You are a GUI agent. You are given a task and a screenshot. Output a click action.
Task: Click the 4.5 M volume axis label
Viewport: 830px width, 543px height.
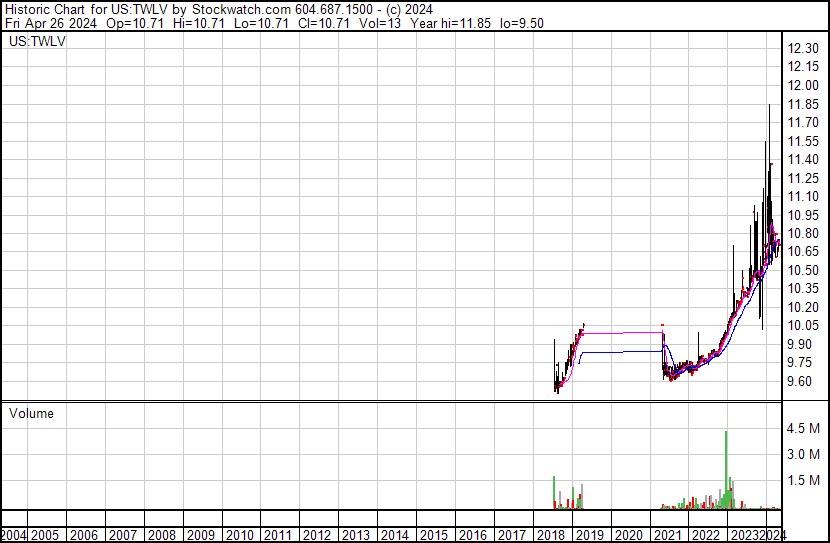point(803,428)
